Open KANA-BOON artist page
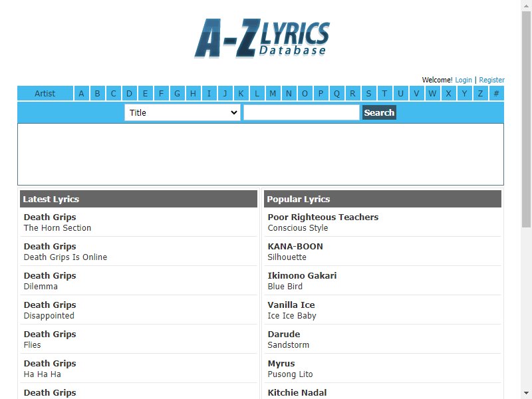The width and height of the screenshot is (532, 399). pos(295,246)
